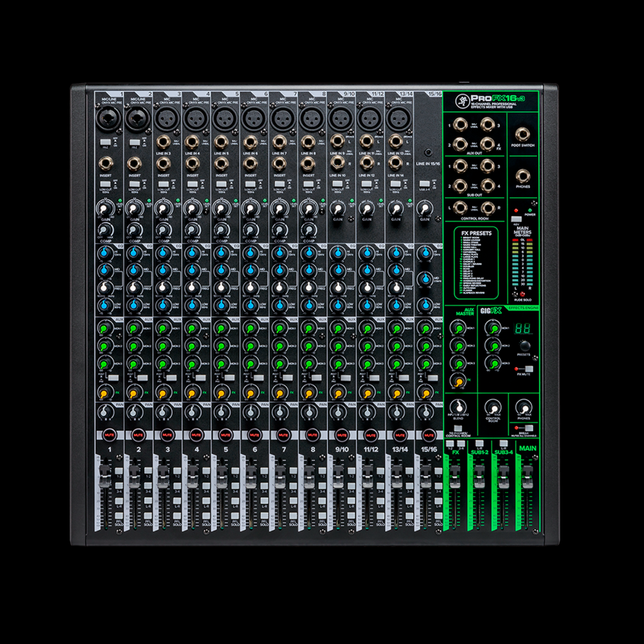Click the Aux Master MON1 knob

point(457,327)
